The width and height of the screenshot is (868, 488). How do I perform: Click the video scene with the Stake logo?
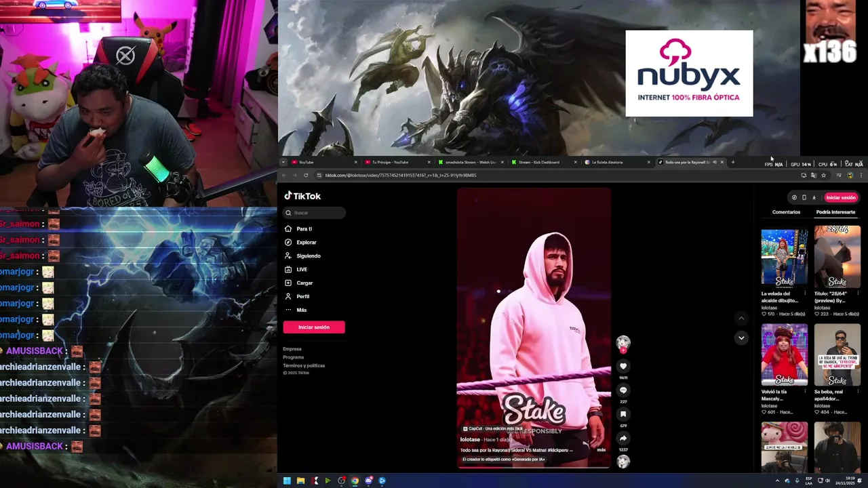[534, 328]
